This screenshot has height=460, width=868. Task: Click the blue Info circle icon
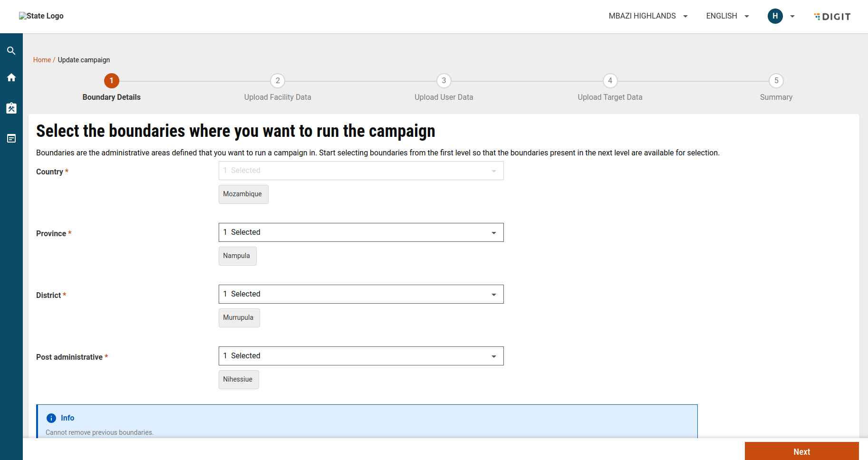51,418
